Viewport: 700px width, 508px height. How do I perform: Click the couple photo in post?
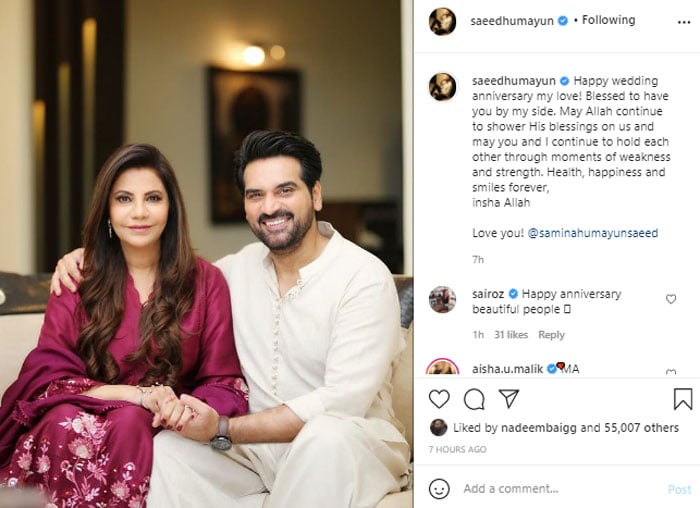tap(206, 254)
